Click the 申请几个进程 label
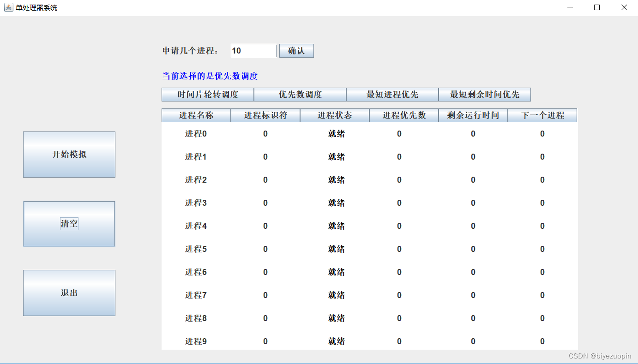 click(191, 51)
